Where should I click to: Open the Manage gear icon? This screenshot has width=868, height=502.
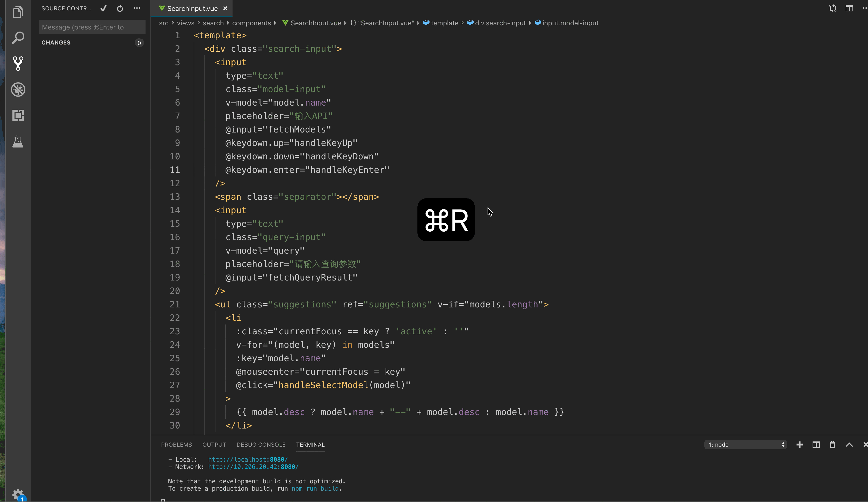tap(18, 495)
